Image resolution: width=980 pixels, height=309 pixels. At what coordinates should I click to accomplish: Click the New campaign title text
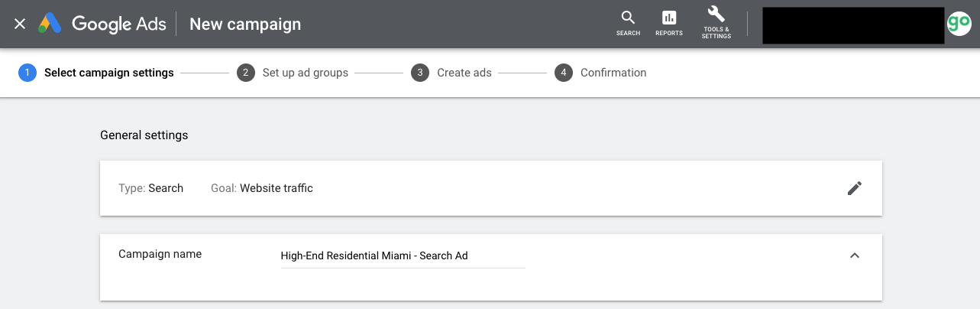(x=245, y=24)
